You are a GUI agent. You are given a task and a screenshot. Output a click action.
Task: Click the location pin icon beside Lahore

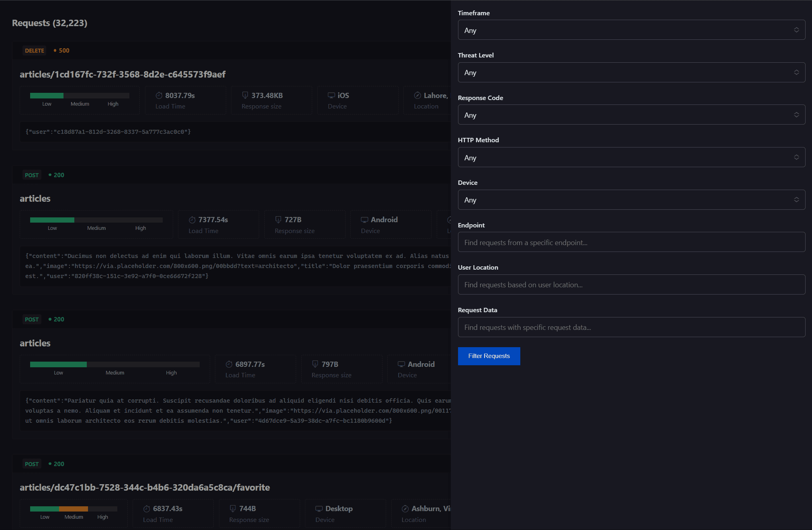417,95
